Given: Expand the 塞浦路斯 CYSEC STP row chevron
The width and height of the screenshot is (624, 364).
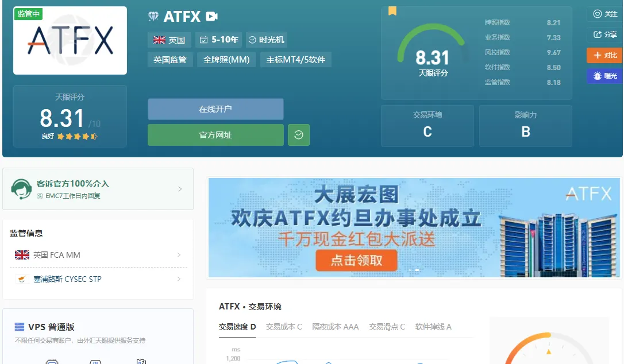Looking at the screenshot, I should tap(179, 279).
